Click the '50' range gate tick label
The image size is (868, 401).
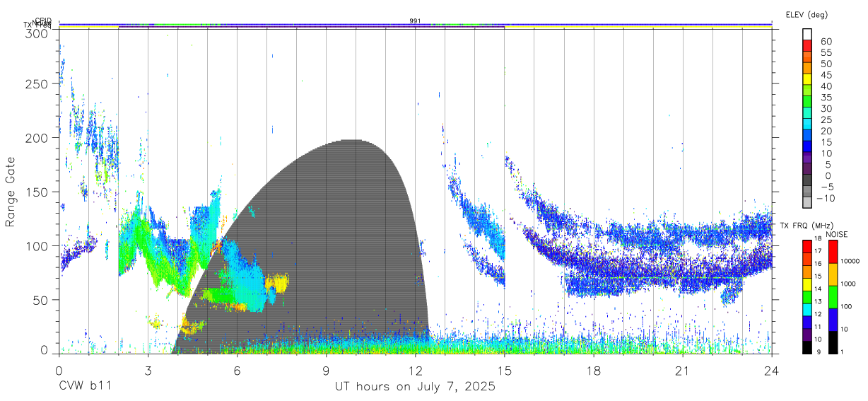41,300
